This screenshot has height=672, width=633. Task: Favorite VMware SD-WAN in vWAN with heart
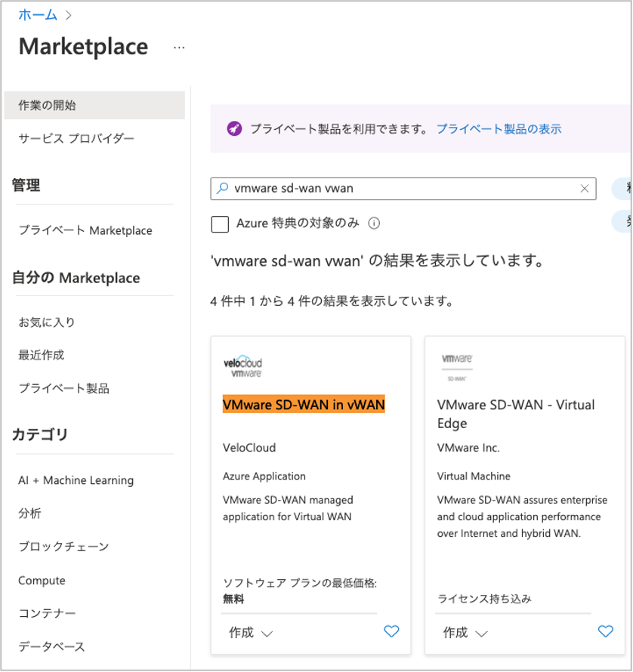391,631
